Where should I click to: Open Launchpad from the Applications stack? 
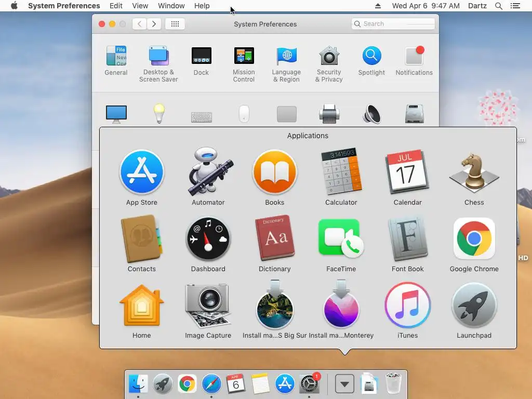tap(474, 305)
